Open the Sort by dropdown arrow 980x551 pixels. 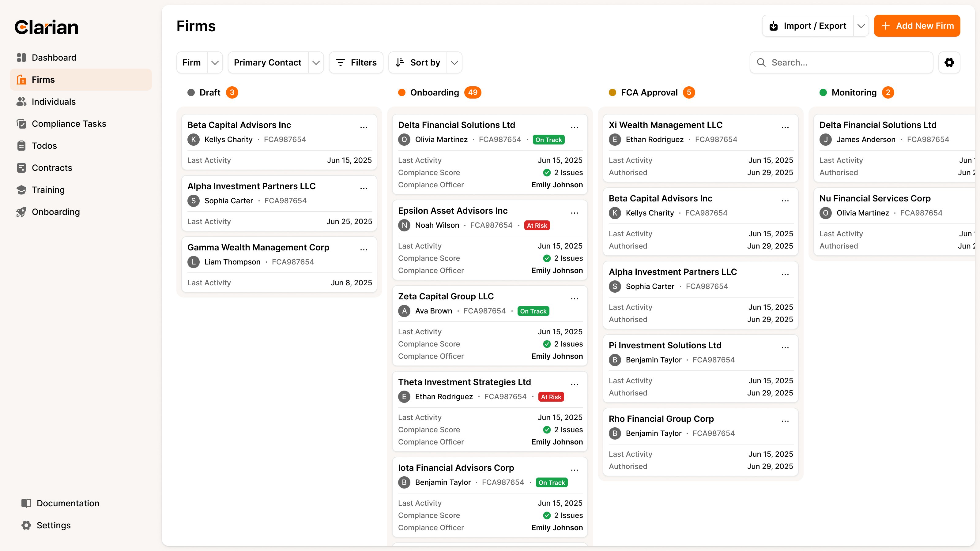(454, 62)
